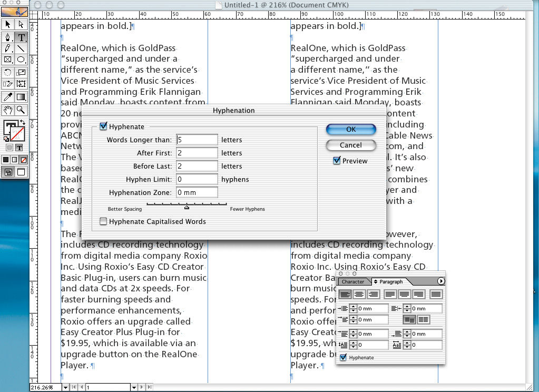The width and height of the screenshot is (539, 392).
Task: Activate the Direct Selection arrow tool
Action: pos(21,24)
